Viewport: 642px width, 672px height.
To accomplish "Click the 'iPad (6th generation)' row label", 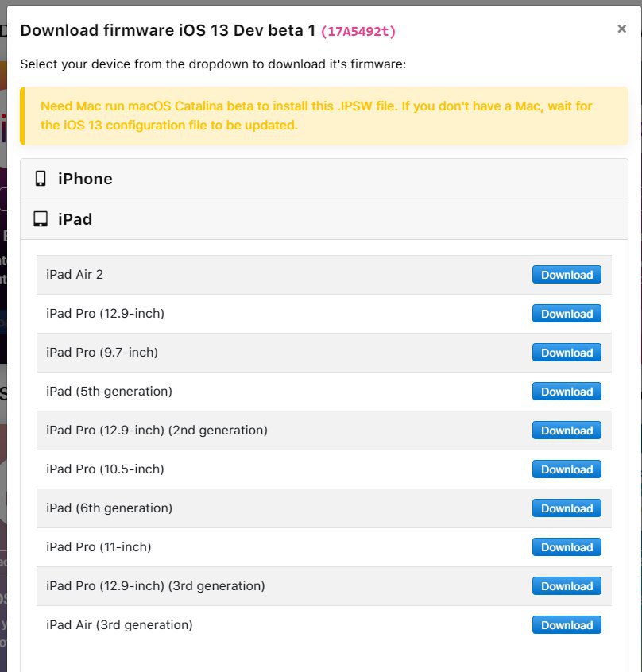I will (109, 508).
